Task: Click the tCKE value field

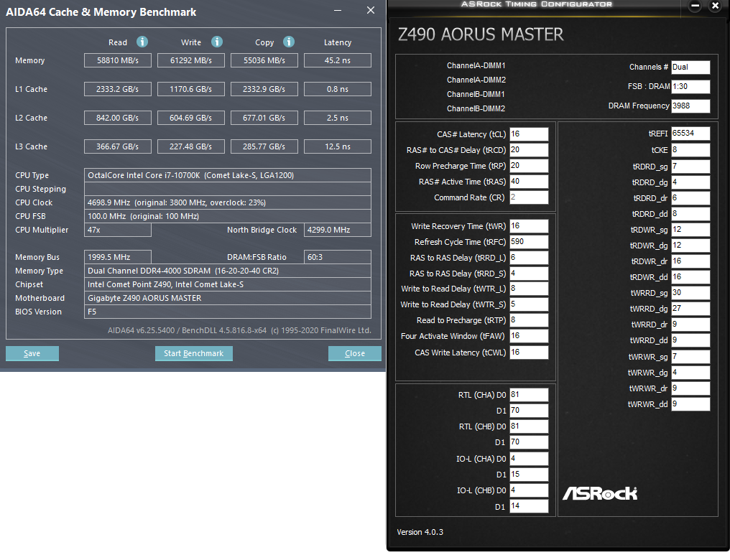Action: (x=690, y=150)
